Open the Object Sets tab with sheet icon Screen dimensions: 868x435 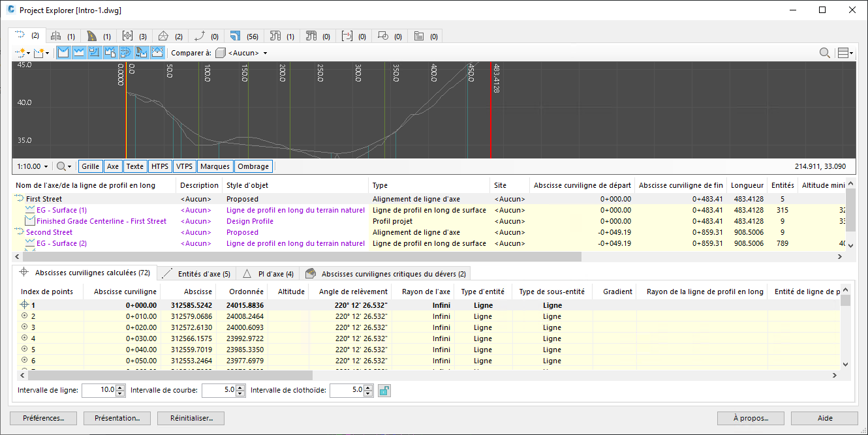coord(426,36)
